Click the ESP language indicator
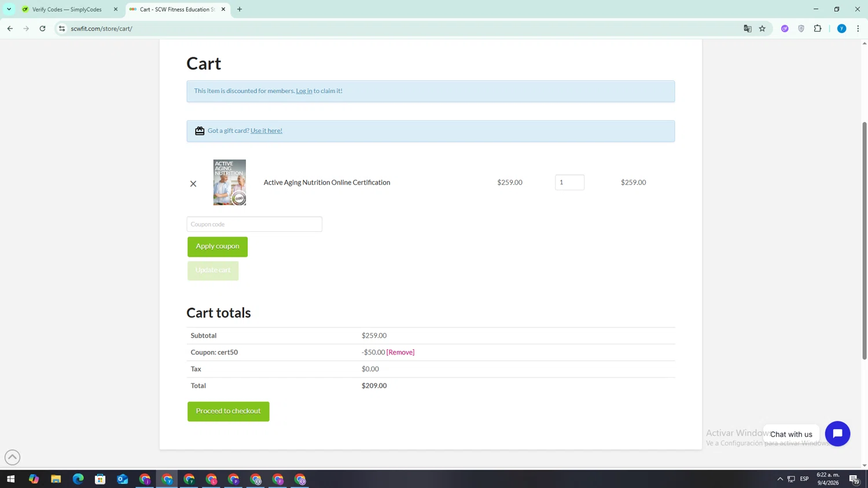 point(804,479)
